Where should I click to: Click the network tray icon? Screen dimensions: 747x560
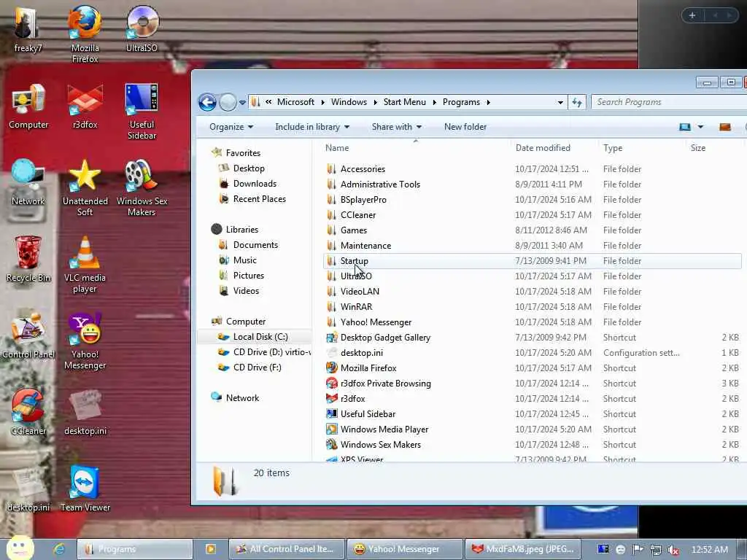(x=656, y=550)
